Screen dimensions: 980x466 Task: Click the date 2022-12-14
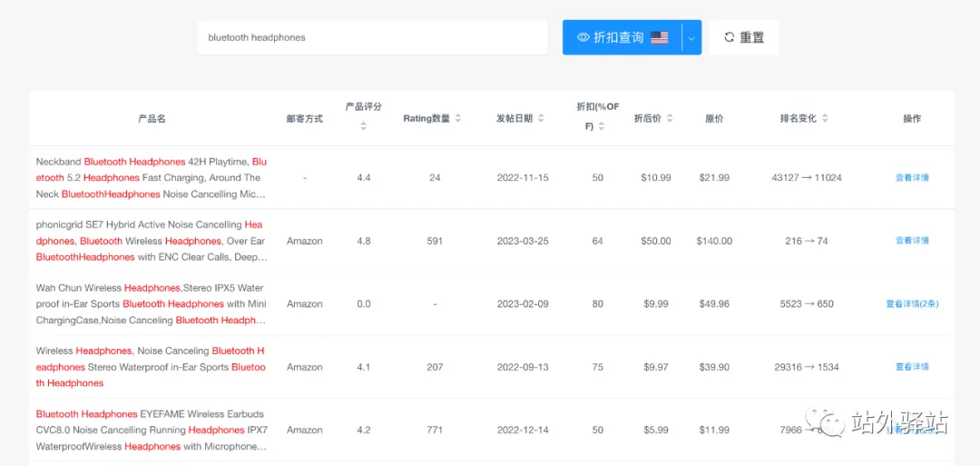(x=523, y=431)
